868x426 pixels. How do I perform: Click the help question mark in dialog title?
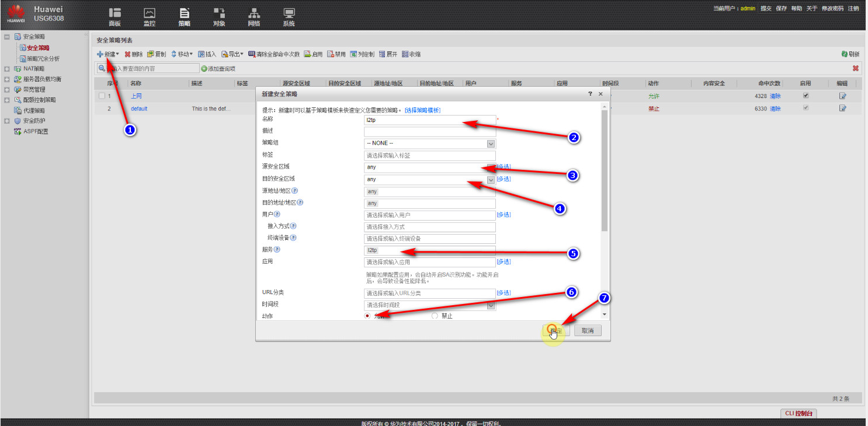591,94
